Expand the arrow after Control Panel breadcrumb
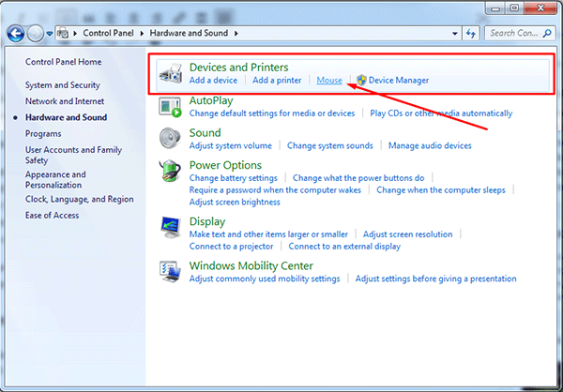The image size is (563, 392). (142, 34)
